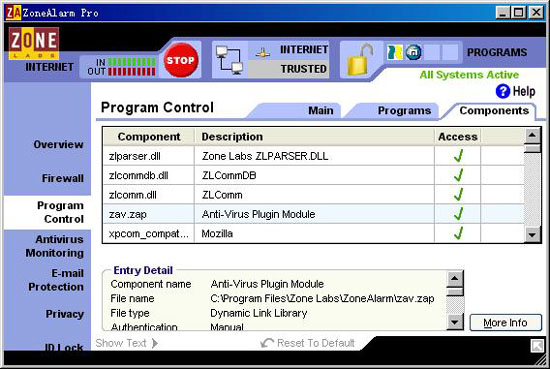Click the red STOP button
Image resolution: width=550 pixels, height=369 pixels.
[181, 60]
